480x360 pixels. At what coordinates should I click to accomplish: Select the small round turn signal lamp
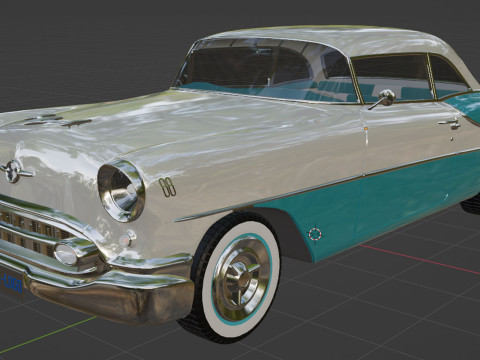click(127, 239)
